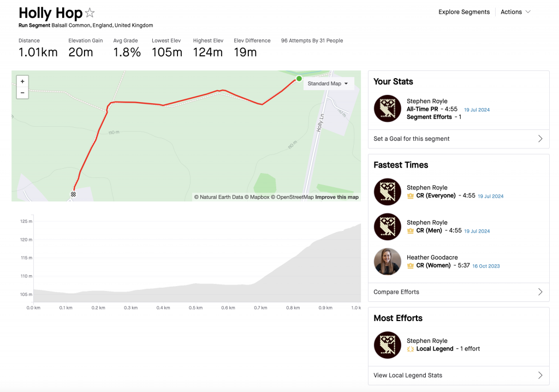Click the green segment start marker

click(x=299, y=79)
